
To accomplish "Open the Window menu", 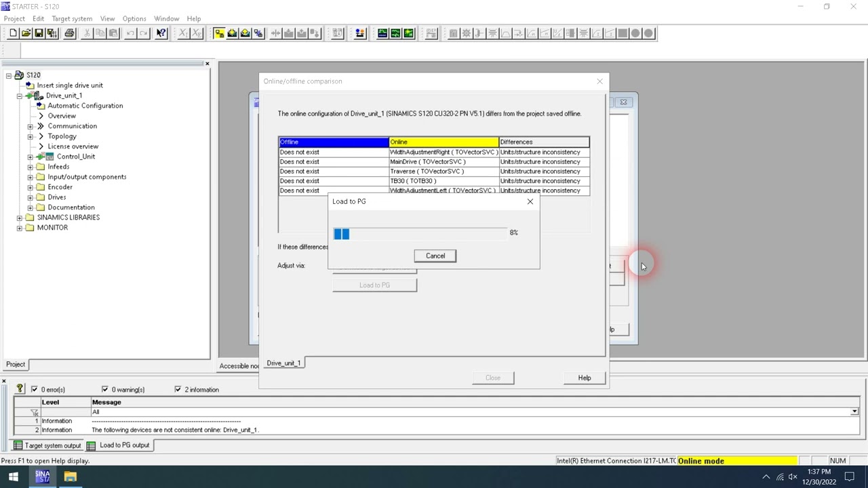I will tap(166, 18).
